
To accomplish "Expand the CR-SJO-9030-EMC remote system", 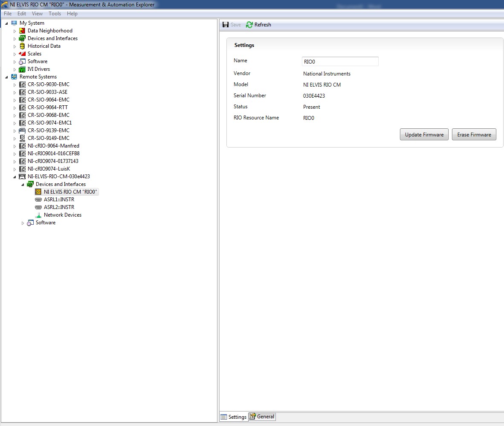I will pyautogui.click(x=14, y=85).
